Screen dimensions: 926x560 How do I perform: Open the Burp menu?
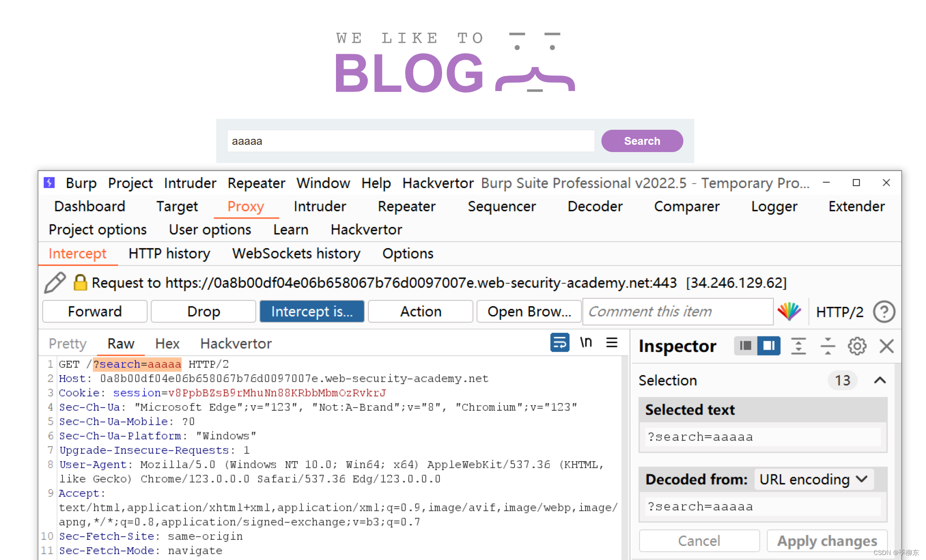[x=81, y=183]
